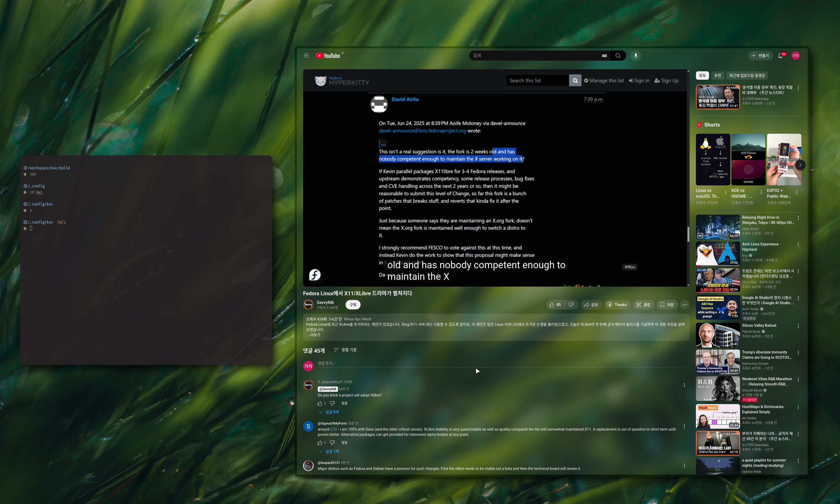Open the Arch Linux Experience Hyprland thumbnail
The image size is (840, 504).
click(x=717, y=253)
